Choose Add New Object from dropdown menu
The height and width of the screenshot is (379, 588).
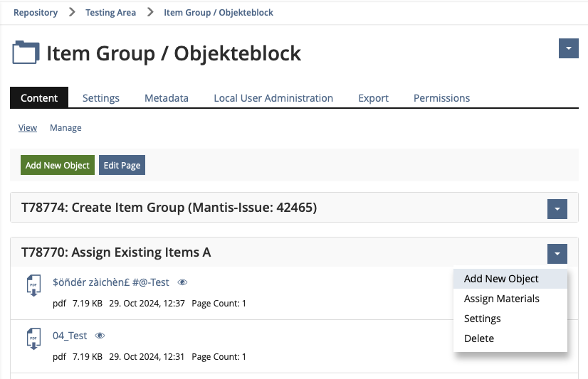tap(501, 279)
